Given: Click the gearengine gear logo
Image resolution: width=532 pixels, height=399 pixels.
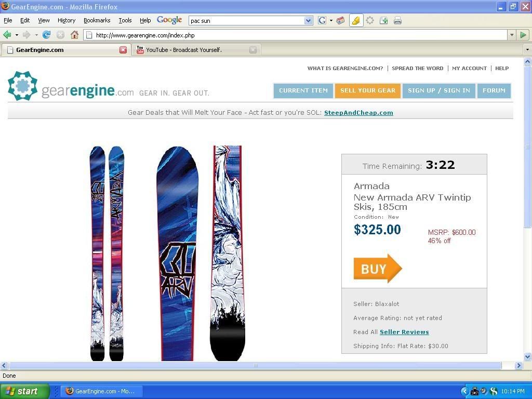Looking at the screenshot, I should click(22, 86).
